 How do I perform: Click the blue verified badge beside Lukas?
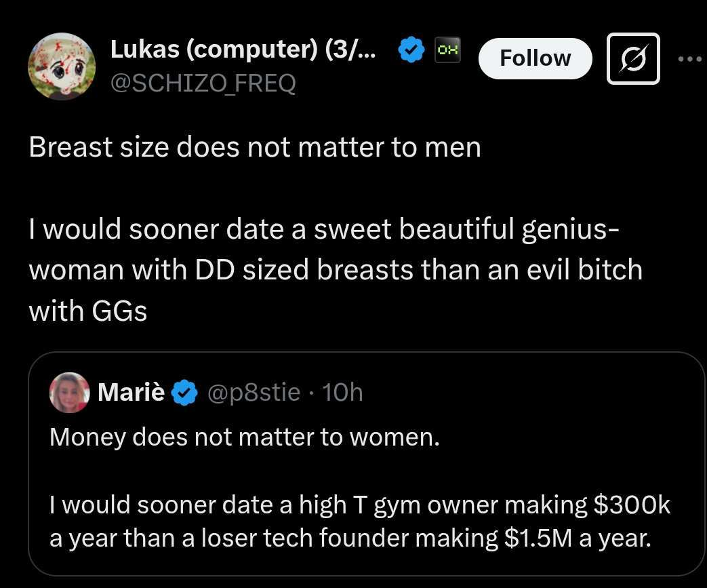pyautogui.click(x=411, y=51)
